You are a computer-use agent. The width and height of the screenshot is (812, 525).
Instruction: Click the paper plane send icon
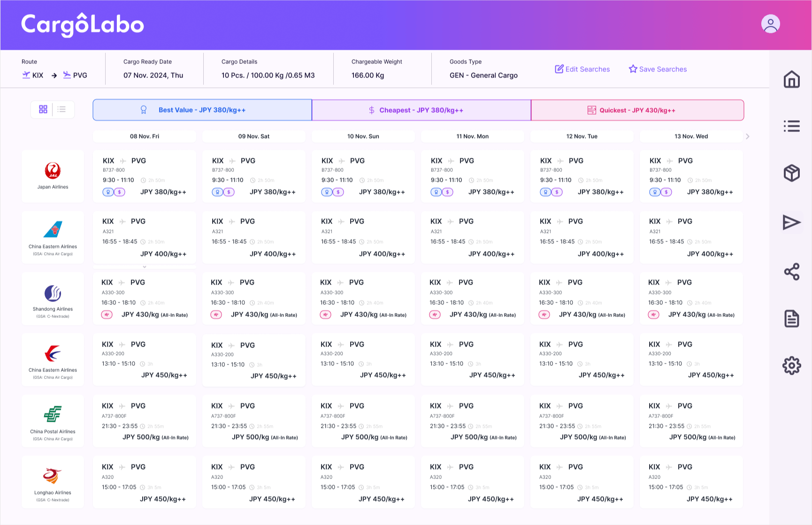791,222
